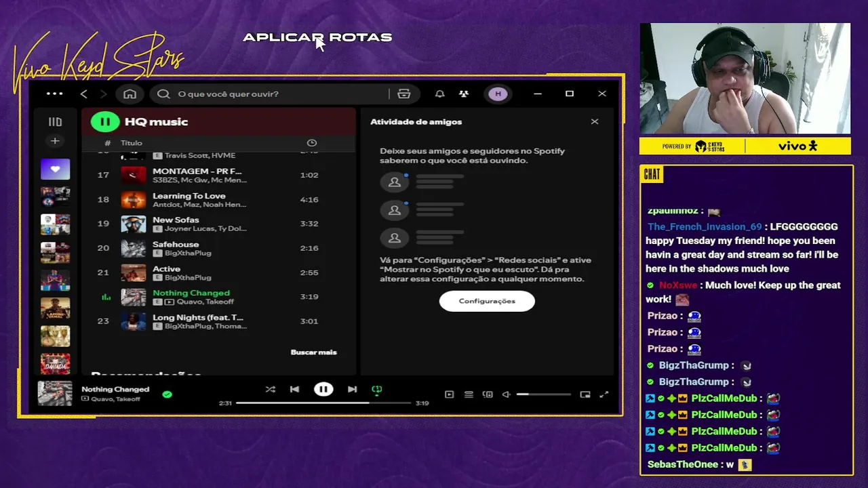Open Connect to a device icon
The image size is (868, 488).
[488, 394]
